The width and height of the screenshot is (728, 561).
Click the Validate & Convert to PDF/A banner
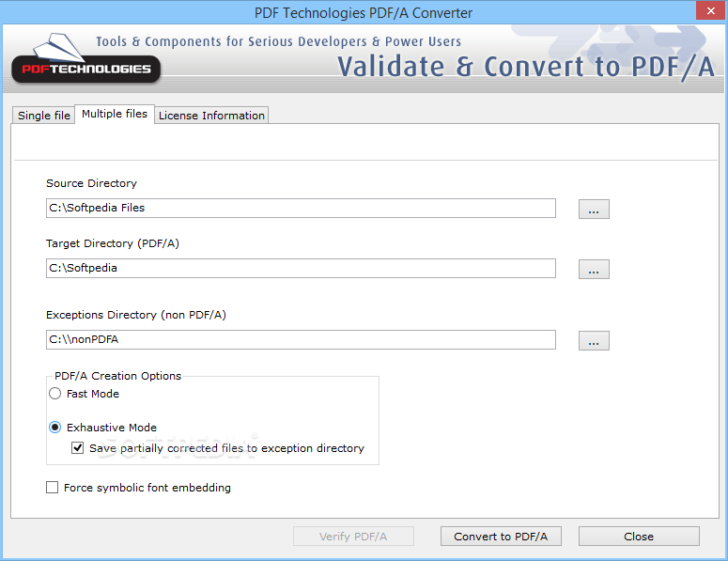pos(525,67)
